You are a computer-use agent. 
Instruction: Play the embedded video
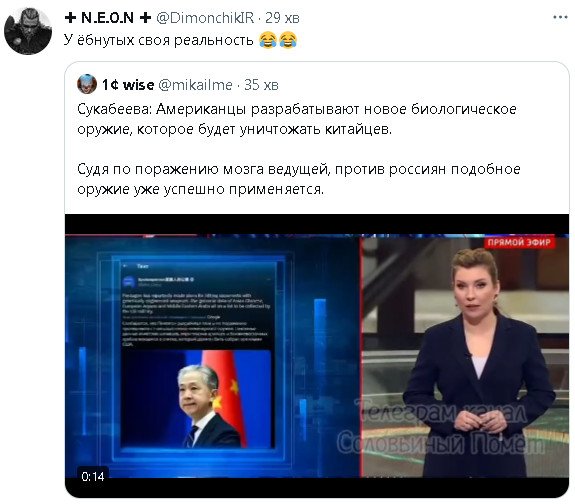(x=317, y=355)
